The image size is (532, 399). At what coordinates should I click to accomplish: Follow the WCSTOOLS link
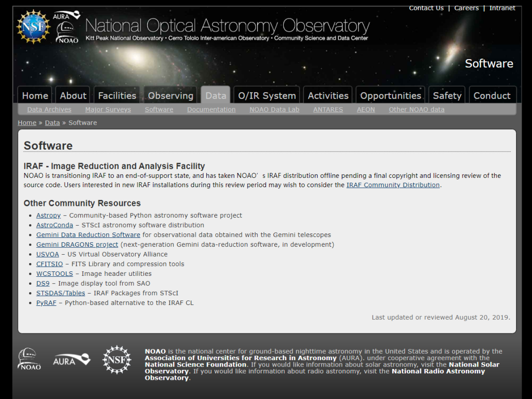pyautogui.click(x=55, y=273)
